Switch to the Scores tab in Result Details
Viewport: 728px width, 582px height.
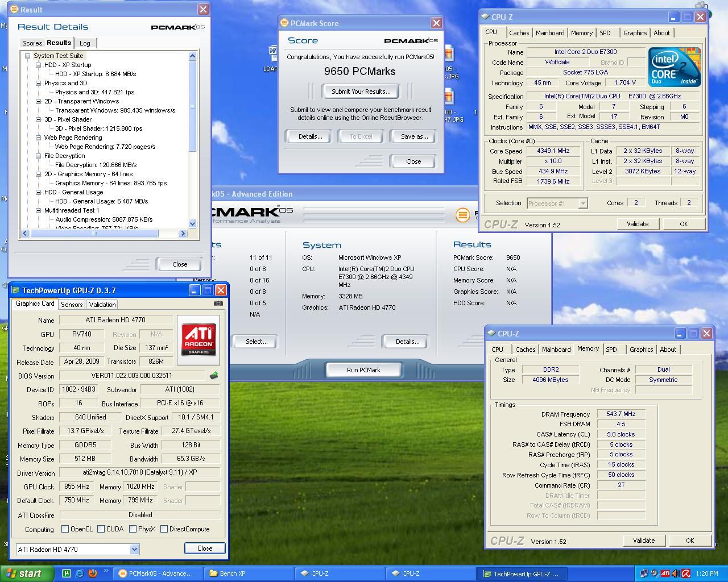pos(32,43)
